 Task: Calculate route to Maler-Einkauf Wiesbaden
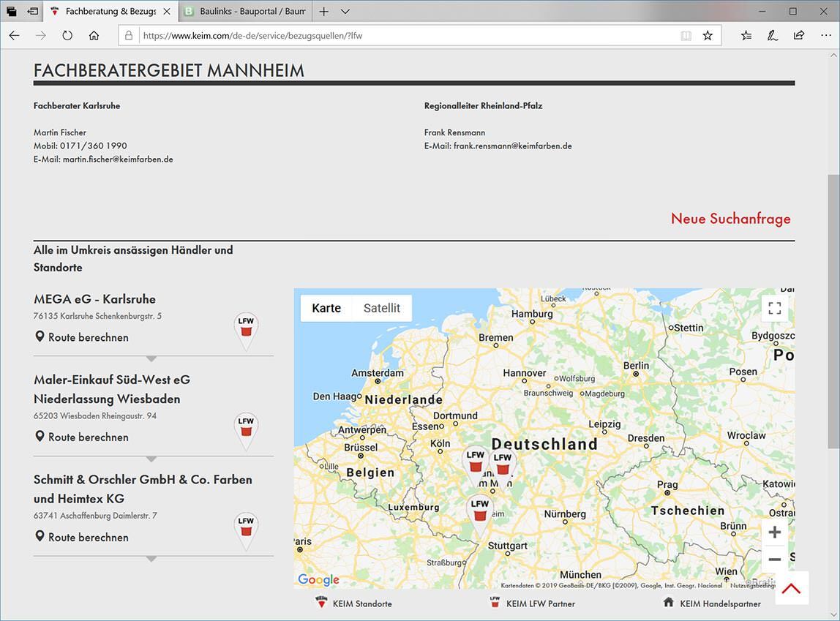click(x=81, y=437)
